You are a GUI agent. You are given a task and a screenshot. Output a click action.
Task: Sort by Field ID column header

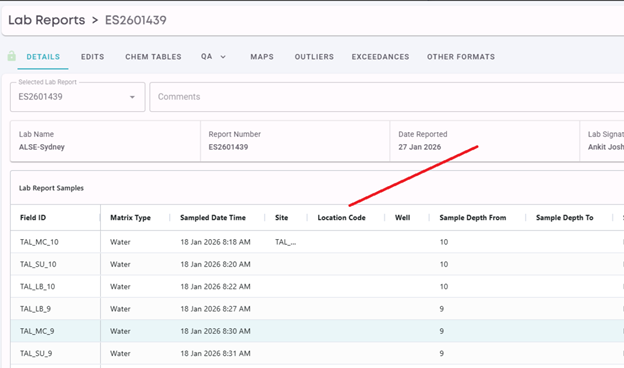tap(33, 218)
